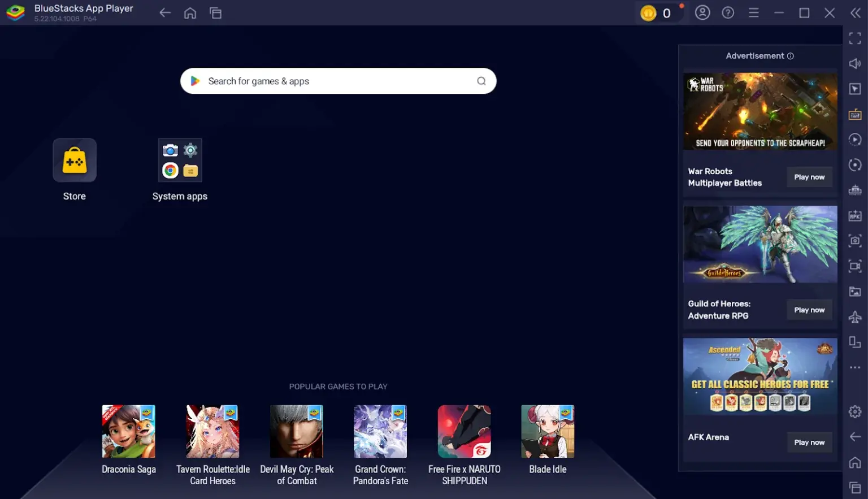Image resolution: width=868 pixels, height=499 pixels.
Task: Take a screenshot with the camera icon
Action: click(855, 240)
